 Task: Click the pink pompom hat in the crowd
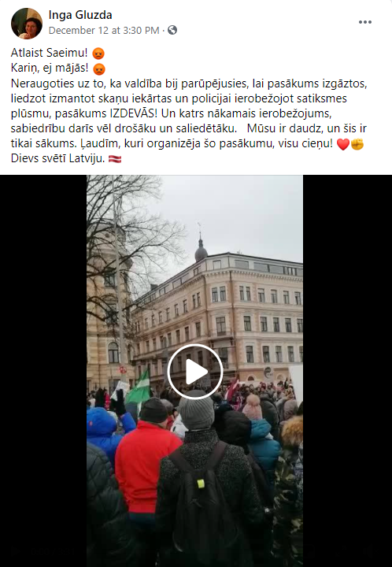click(253, 407)
